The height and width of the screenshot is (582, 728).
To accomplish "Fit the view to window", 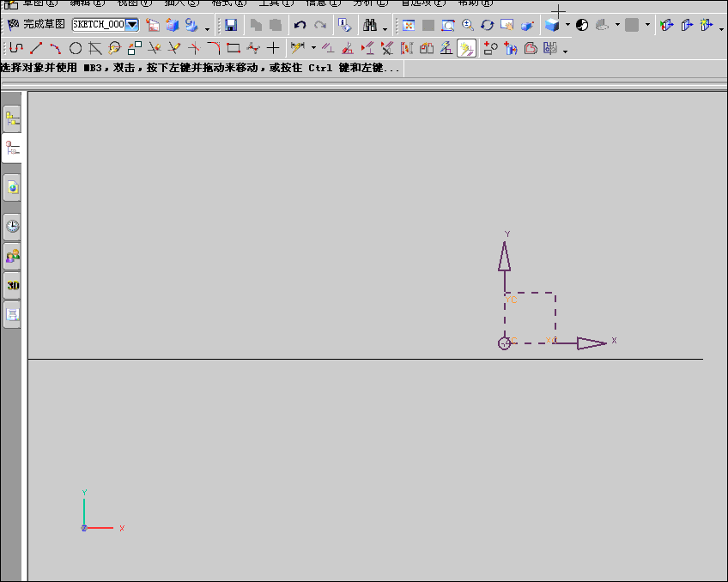I will pyautogui.click(x=409, y=25).
